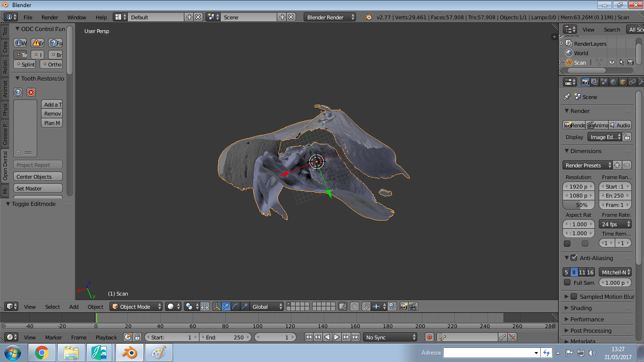Enable the Full Sample checkbox

(x=567, y=283)
